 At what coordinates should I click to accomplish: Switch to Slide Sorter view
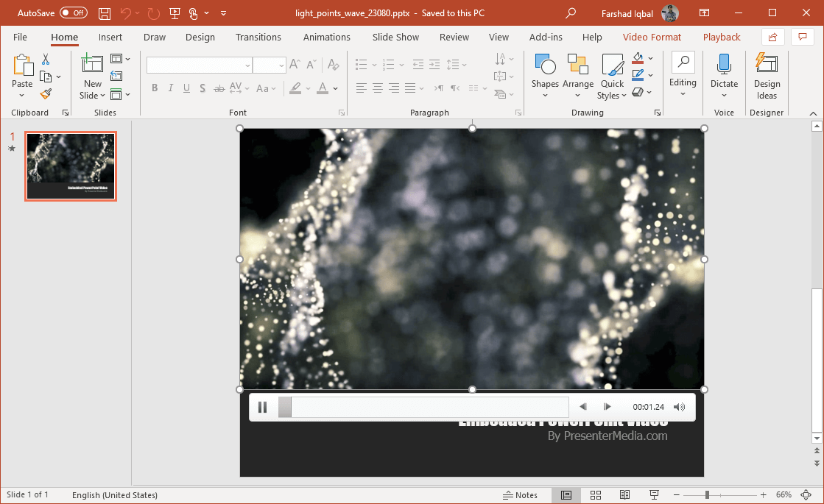click(596, 495)
